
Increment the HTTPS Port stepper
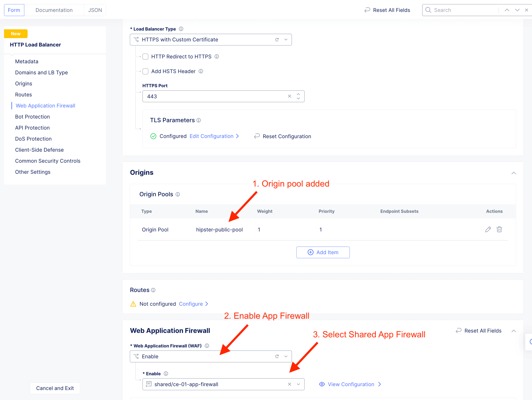coord(298,94)
